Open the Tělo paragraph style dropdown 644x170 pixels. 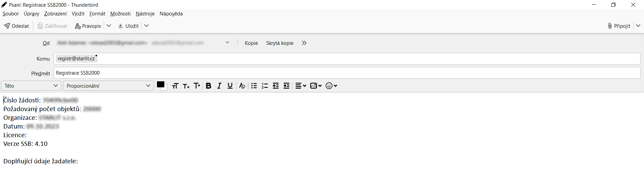coord(31,86)
